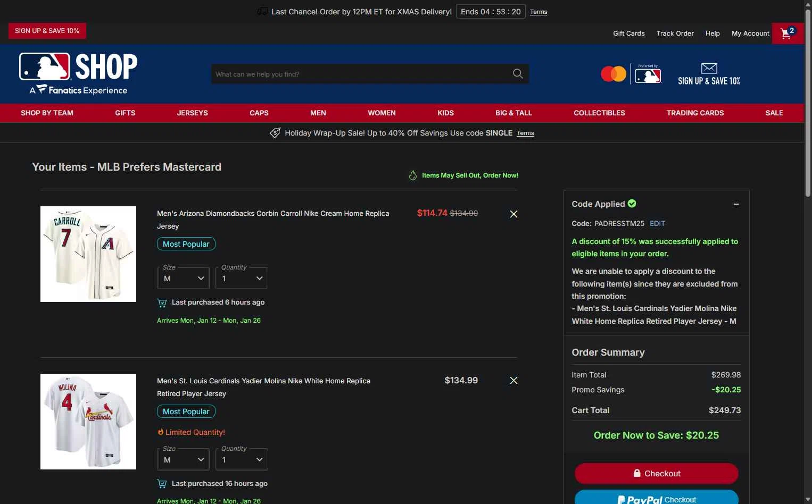Click the green check next to Code Applied
The width and height of the screenshot is (812, 504).
click(632, 203)
